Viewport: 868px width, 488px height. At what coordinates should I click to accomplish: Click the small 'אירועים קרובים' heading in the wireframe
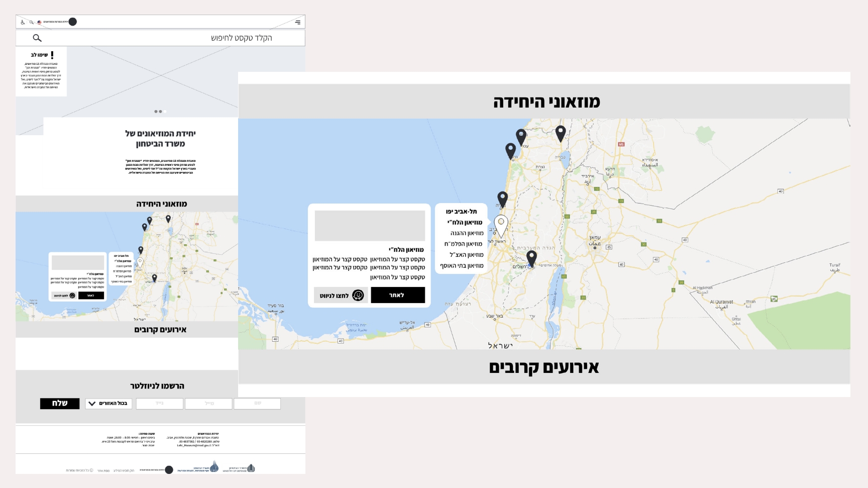click(160, 330)
